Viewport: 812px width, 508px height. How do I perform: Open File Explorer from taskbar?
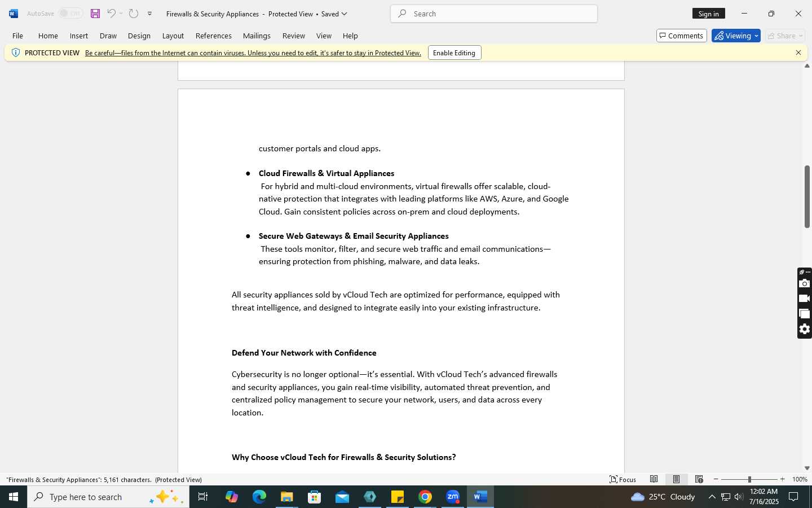click(x=287, y=497)
